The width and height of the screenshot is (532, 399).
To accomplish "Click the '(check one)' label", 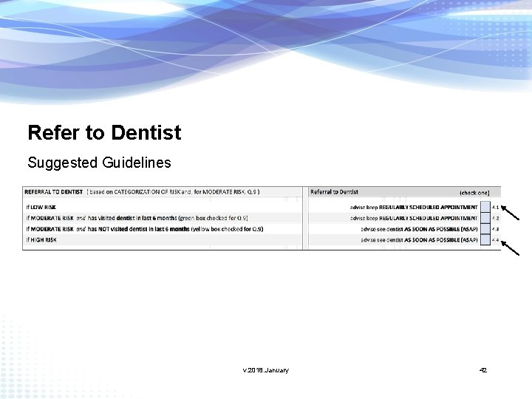I will tap(474, 193).
